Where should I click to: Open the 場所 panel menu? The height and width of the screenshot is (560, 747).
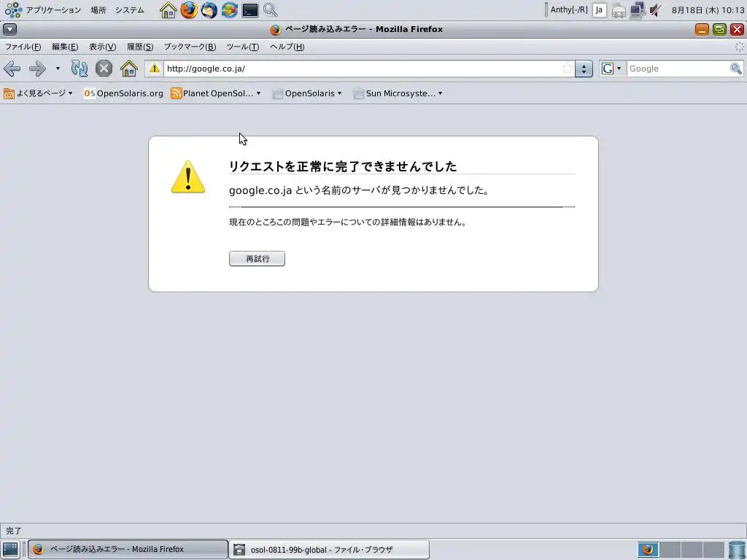[98, 10]
